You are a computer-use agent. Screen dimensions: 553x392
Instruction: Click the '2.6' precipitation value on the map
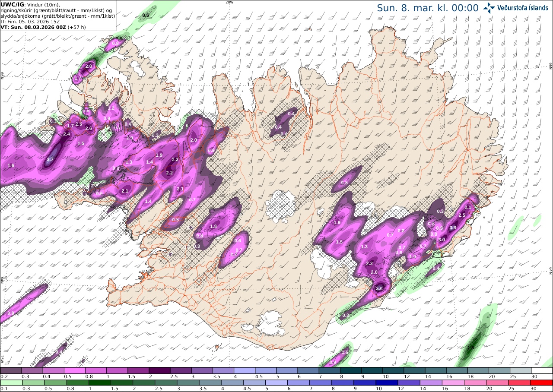pyautogui.click(x=89, y=128)
